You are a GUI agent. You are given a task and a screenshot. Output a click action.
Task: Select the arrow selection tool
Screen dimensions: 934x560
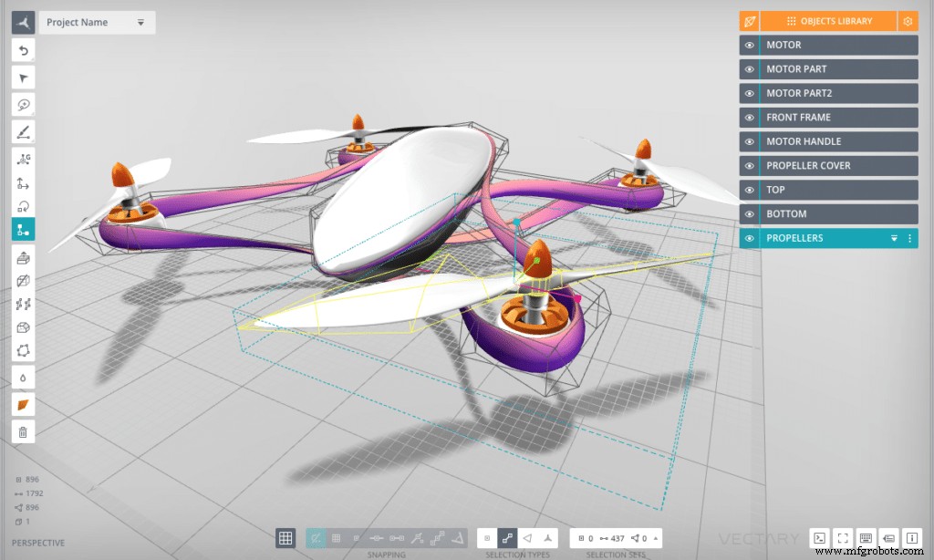point(23,78)
